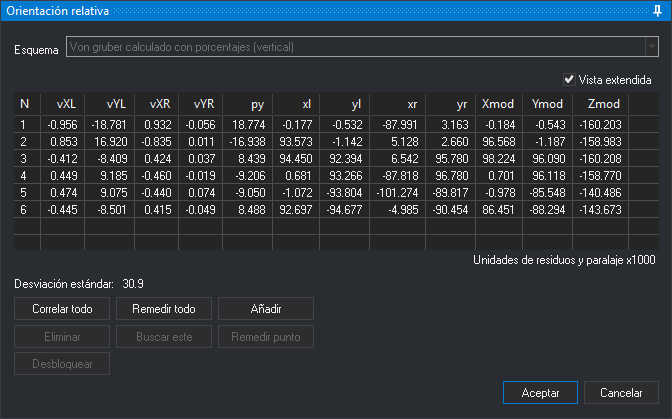Click Ymod value 96.090

547,159
